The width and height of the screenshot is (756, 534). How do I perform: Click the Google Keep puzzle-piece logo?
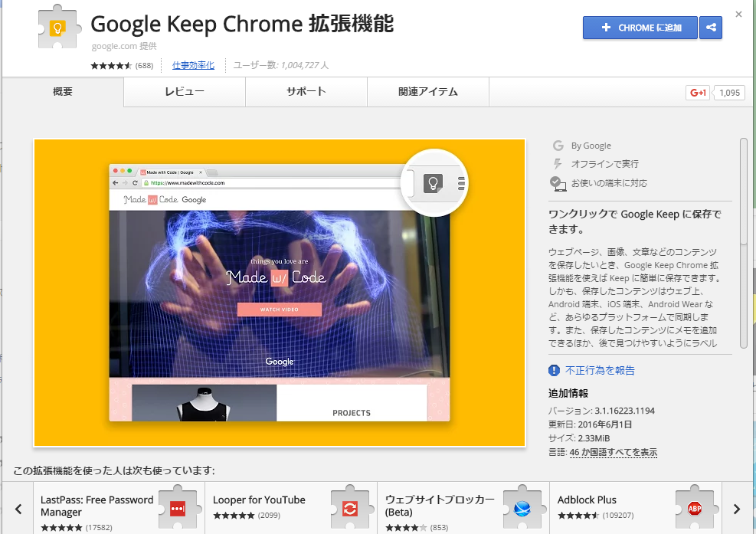58,27
